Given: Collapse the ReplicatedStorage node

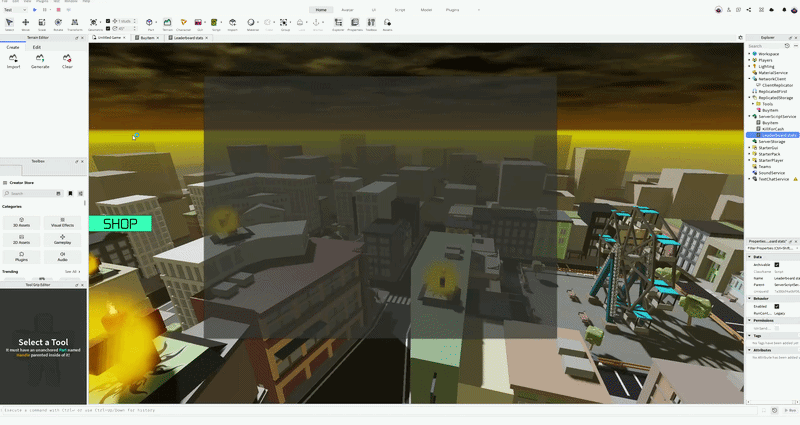Looking at the screenshot, I should pos(749,97).
